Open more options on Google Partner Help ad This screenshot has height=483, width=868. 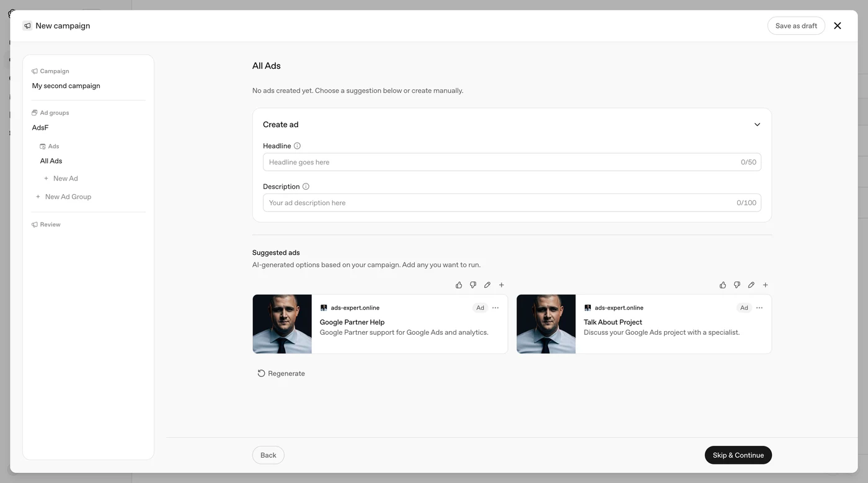point(495,308)
